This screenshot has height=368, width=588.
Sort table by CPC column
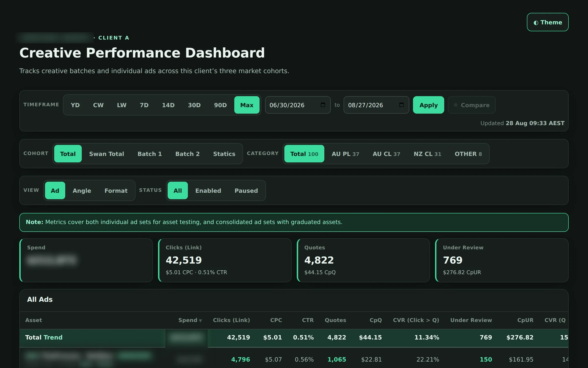pyautogui.click(x=276, y=320)
